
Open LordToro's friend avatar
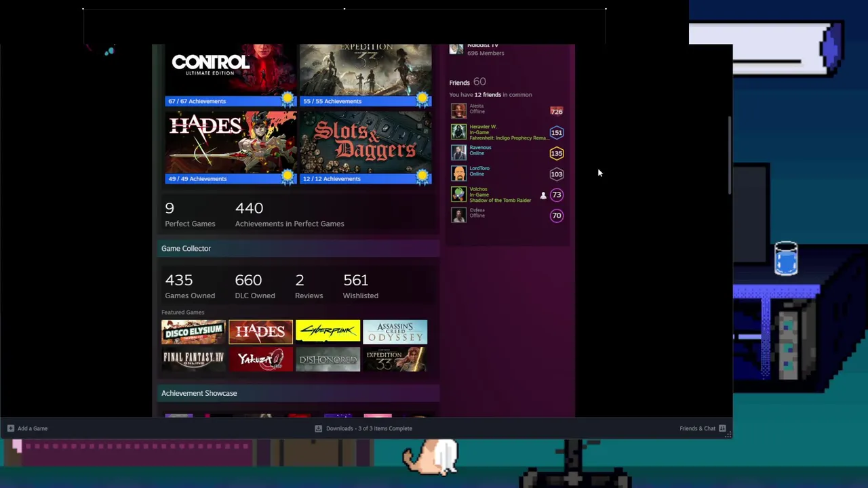pyautogui.click(x=459, y=174)
